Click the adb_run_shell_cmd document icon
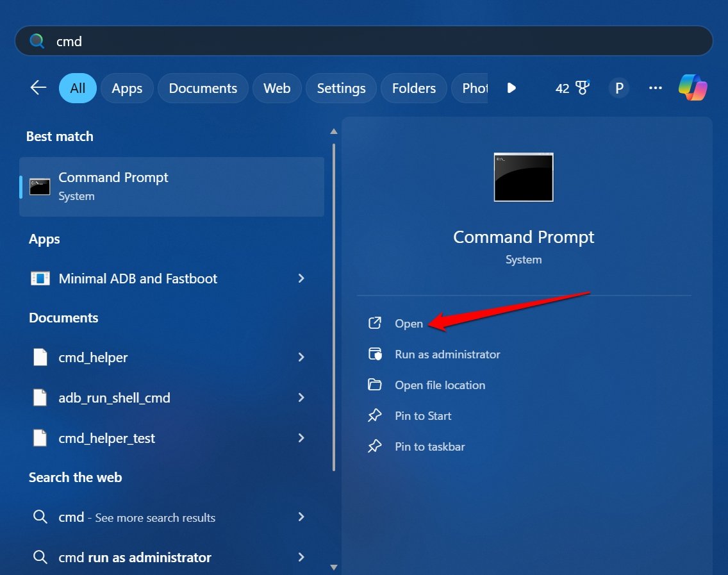Image resolution: width=728 pixels, height=575 pixels. click(40, 397)
